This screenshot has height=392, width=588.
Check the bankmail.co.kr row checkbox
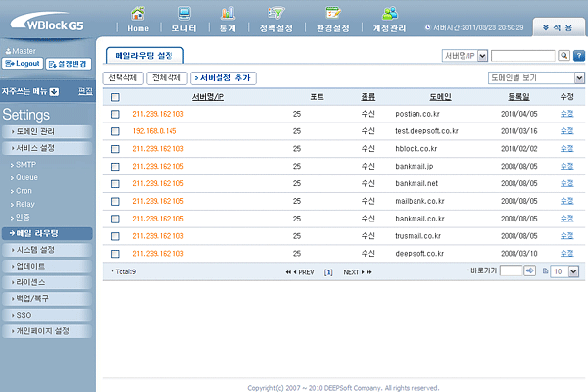coord(115,219)
